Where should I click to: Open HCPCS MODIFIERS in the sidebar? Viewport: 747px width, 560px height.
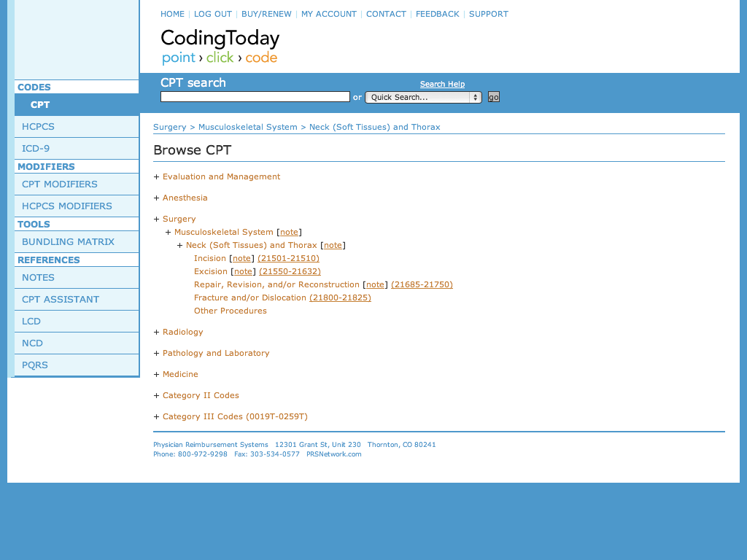click(x=77, y=206)
